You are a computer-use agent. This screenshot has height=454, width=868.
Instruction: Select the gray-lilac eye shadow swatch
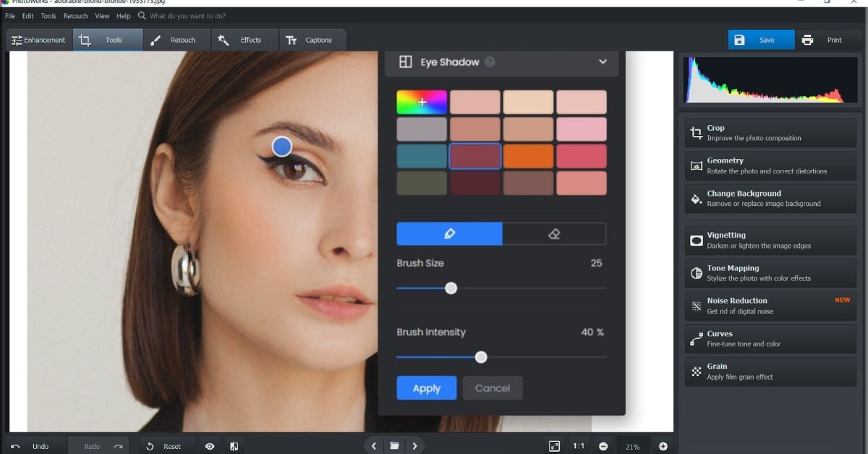422,129
